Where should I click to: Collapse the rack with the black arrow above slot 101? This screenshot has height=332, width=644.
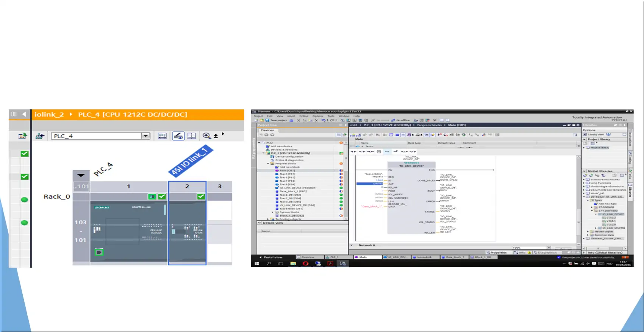click(81, 175)
